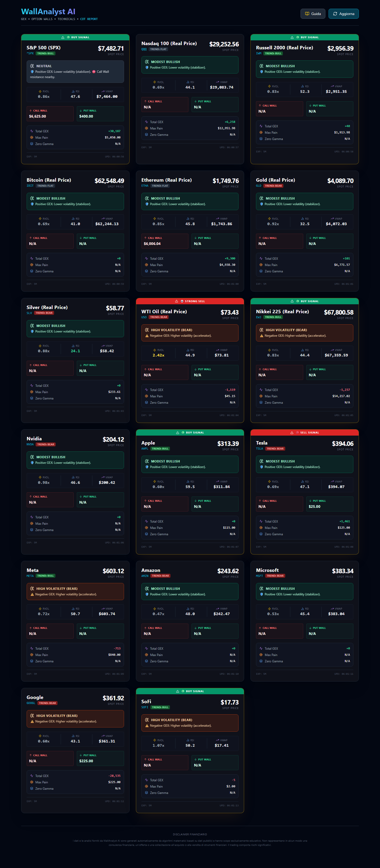
Task: Click the TREND: FLAT badge on Nasdaq 100
Action: 158,49
